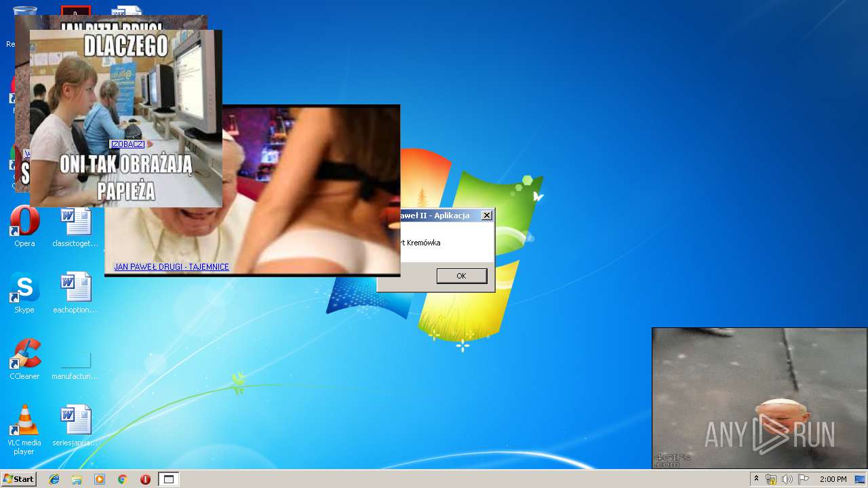The height and width of the screenshot is (488, 868).
Task: Open the Start menu
Action: (18, 479)
